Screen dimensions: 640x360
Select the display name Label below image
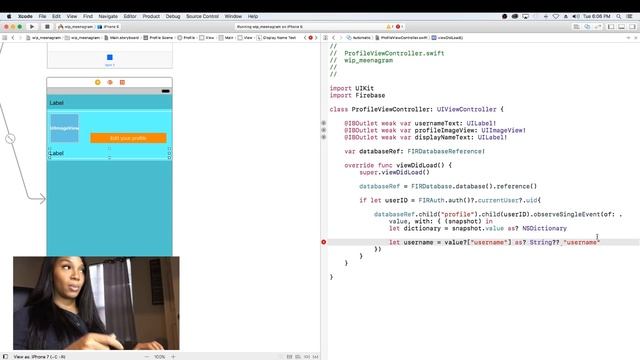(109, 153)
